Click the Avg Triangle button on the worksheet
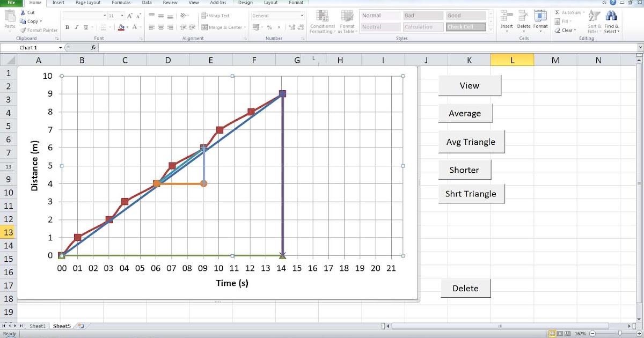 (471, 142)
